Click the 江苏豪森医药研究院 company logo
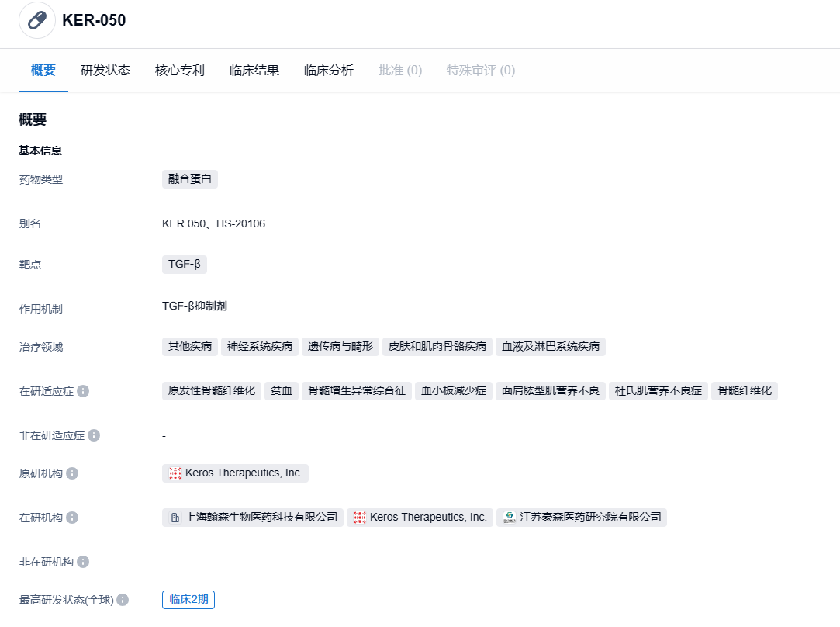 point(510,518)
